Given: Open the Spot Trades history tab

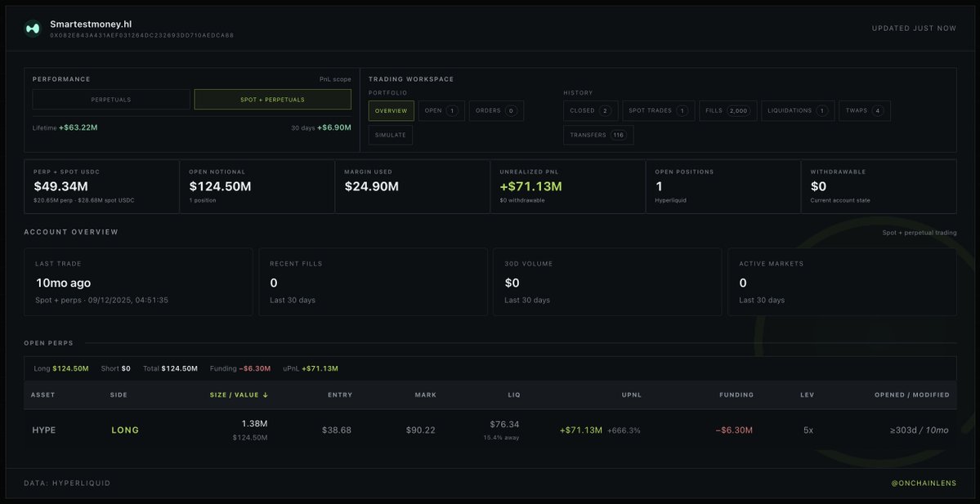Looking at the screenshot, I should coord(659,110).
